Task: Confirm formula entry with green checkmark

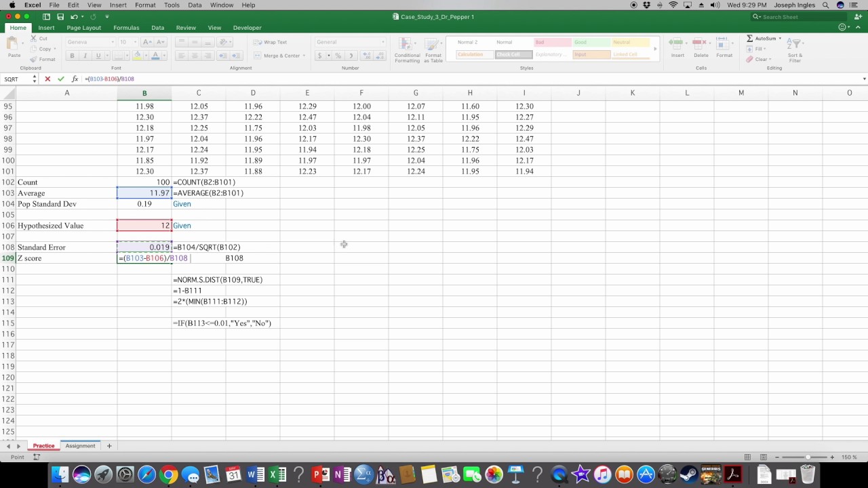Action: point(61,79)
